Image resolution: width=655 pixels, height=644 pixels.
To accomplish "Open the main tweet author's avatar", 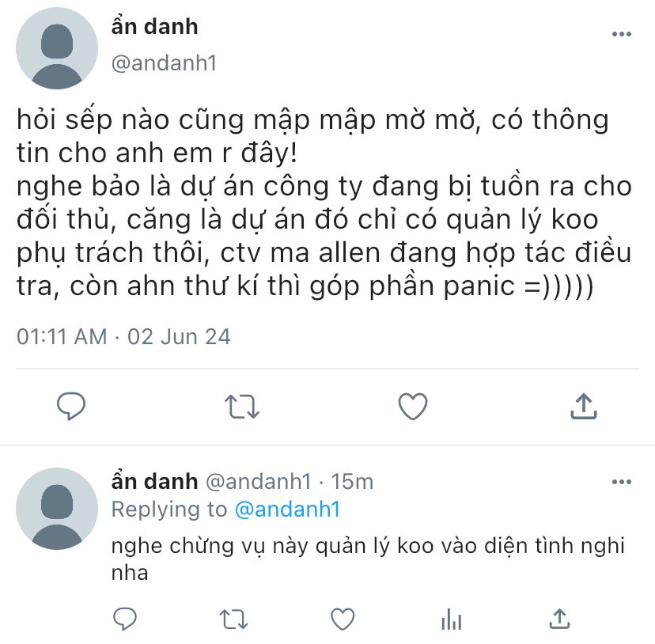I will 57,48.
